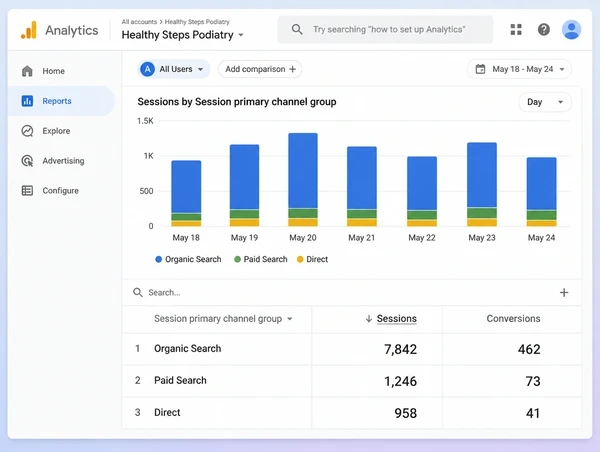Click the May 24 bar in chart
The width and height of the screenshot is (600, 452).
(x=541, y=192)
